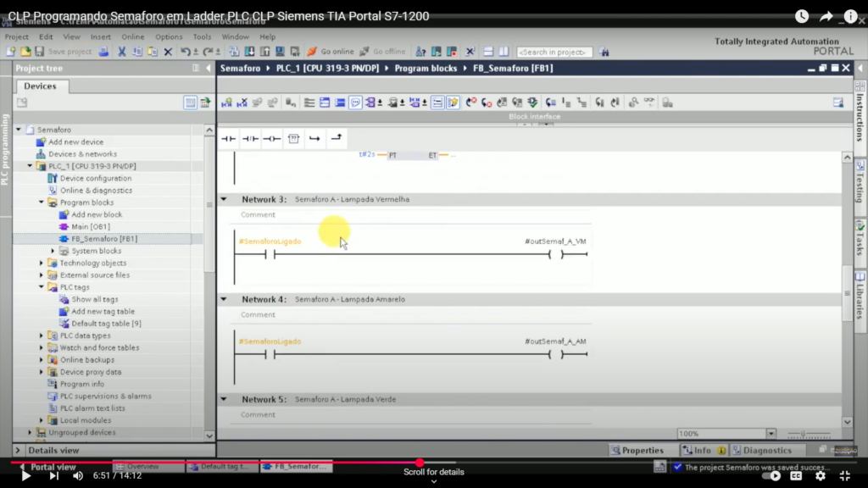Toggle the YouTube autoplay switch
The height and width of the screenshot is (488, 868).
click(x=771, y=475)
